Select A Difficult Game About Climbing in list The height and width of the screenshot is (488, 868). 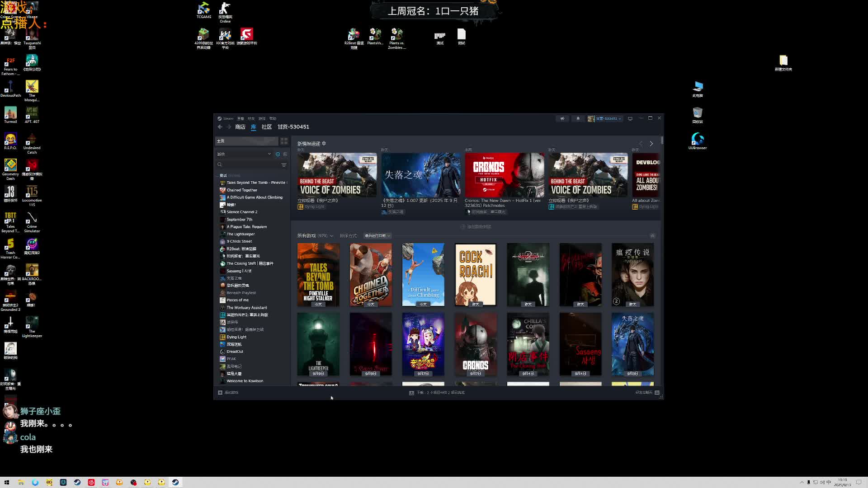pyautogui.click(x=255, y=197)
